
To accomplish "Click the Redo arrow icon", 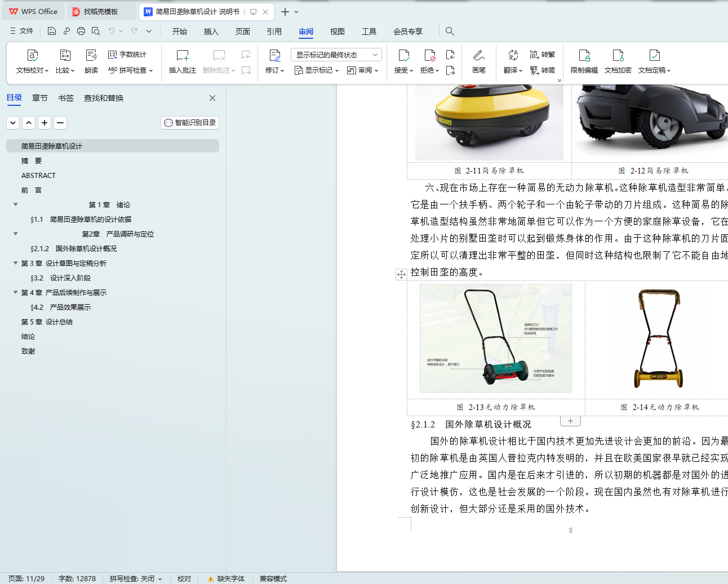I will [134, 31].
